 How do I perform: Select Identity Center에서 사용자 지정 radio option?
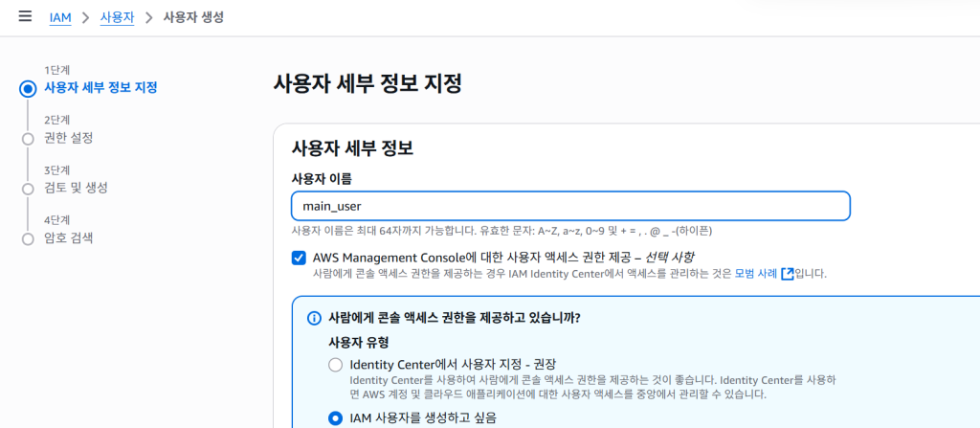coord(336,365)
